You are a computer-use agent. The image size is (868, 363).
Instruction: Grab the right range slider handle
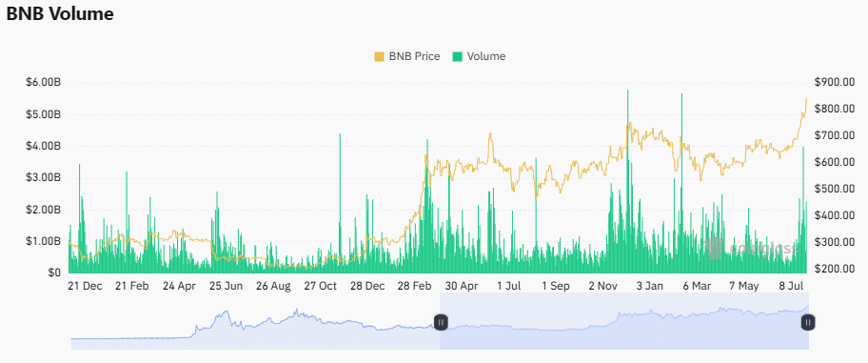[x=808, y=322]
